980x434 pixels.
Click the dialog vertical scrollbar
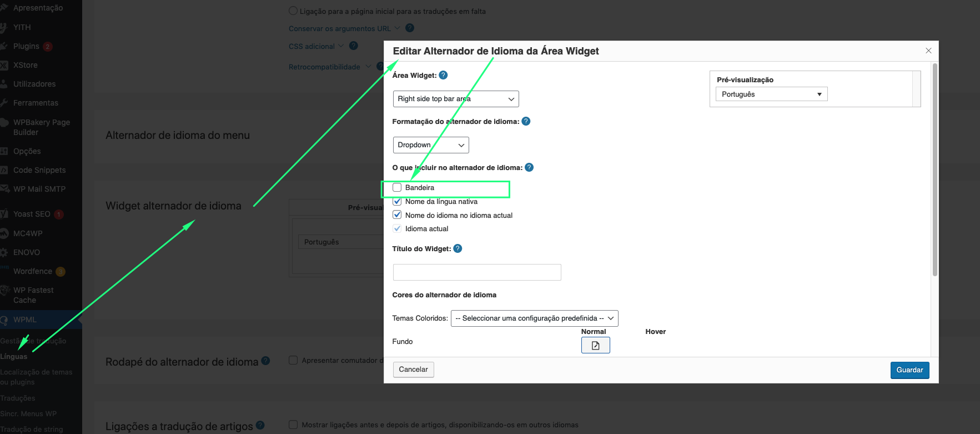(x=935, y=170)
